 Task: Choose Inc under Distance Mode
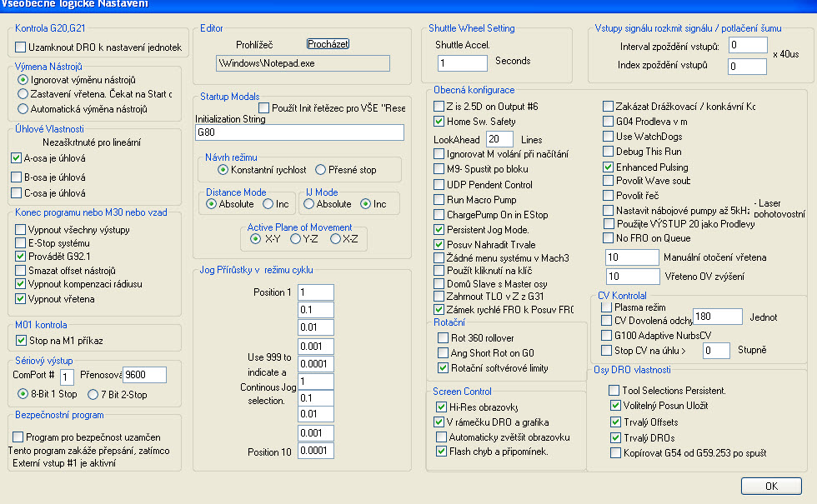[268, 204]
